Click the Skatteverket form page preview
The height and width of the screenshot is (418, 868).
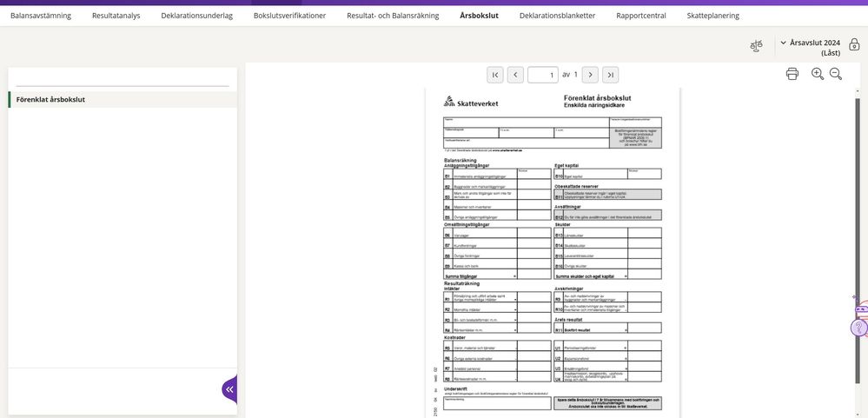point(552,252)
